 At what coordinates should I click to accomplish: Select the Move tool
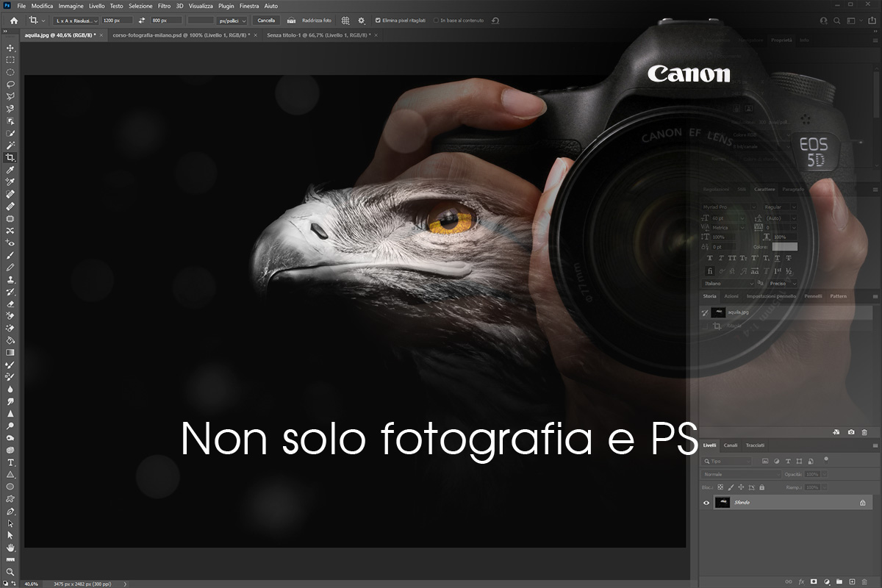point(10,48)
